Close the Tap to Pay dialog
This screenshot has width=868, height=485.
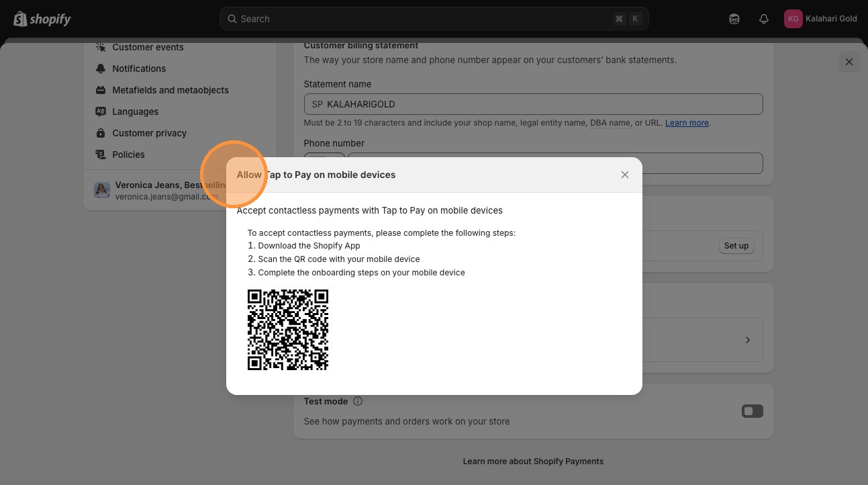[x=625, y=175]
